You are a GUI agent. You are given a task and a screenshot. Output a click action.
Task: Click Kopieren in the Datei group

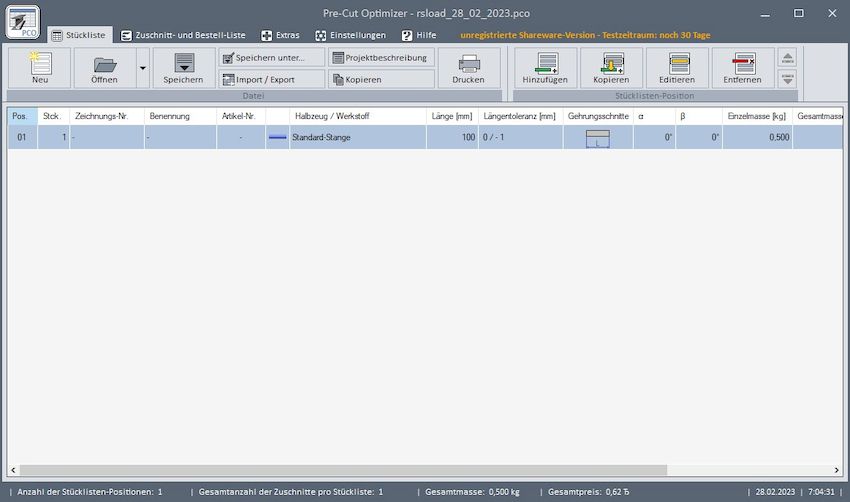tap(381, 79)
